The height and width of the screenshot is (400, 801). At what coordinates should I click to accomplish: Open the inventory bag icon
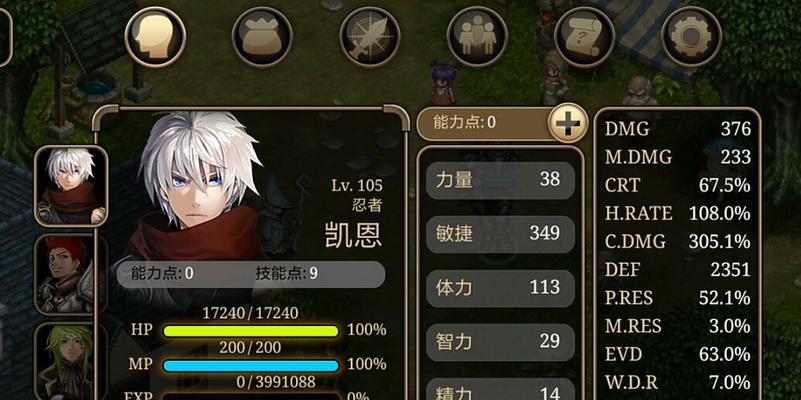(x=262, y=37)
